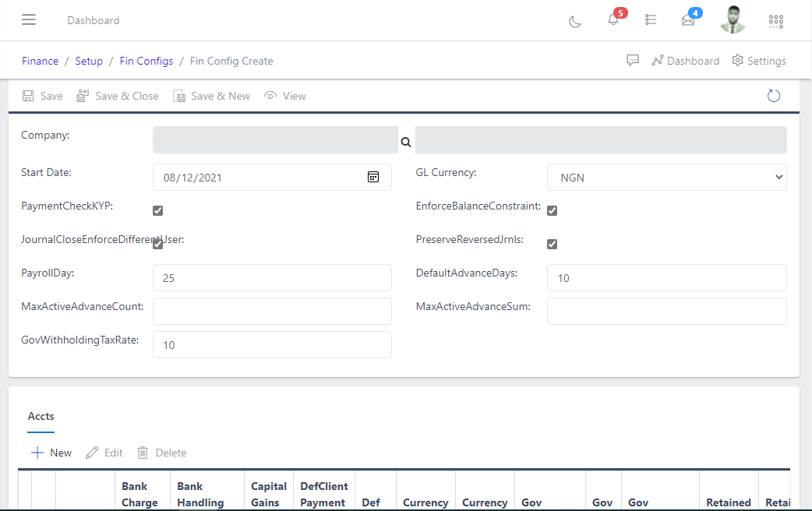Viewport: 812px width, 511px height.
Task: Click the refresh icon on the toolbar
Action: tap(773, 95)
